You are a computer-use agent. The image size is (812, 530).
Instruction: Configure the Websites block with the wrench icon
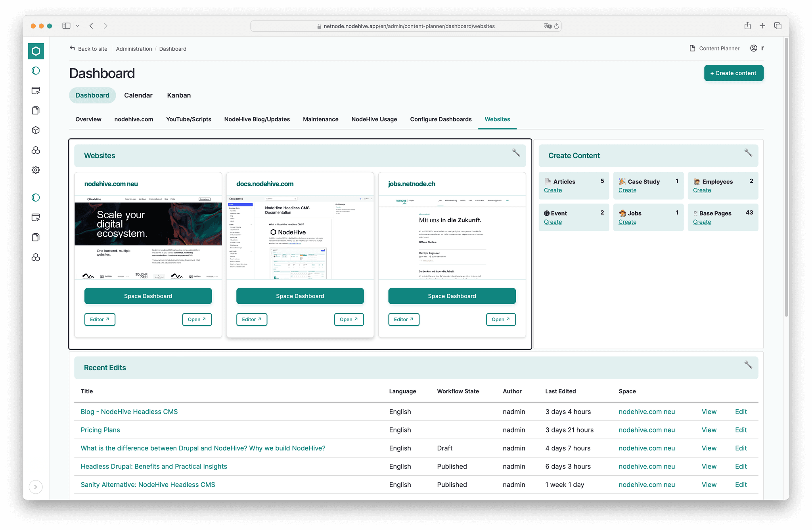coord(516,153)
